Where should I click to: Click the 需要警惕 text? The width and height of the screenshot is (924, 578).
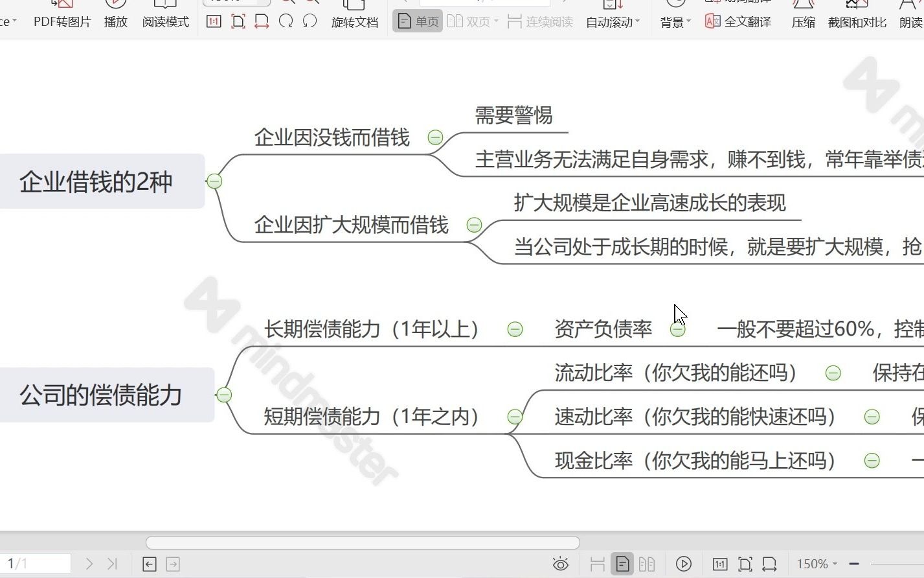(514, 115)
